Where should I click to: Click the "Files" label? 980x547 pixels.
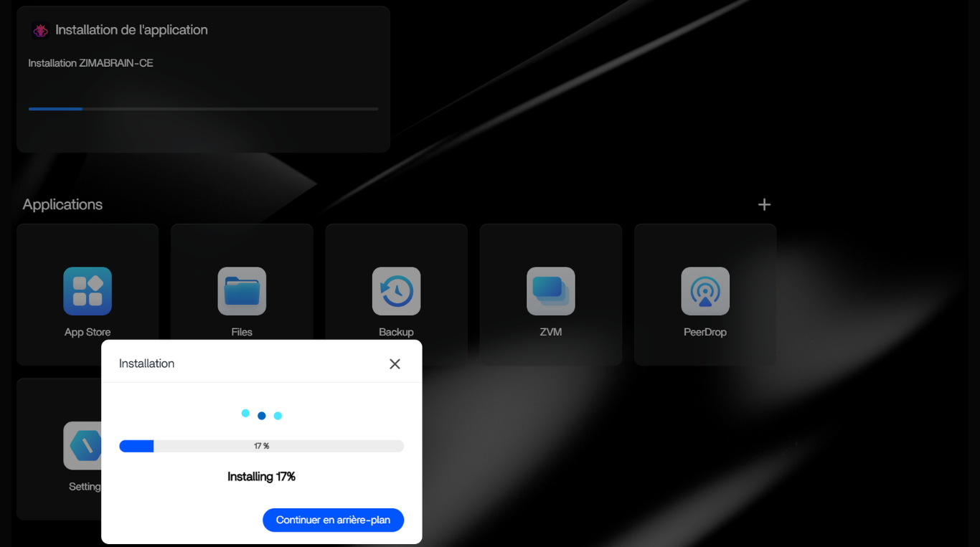click(242, 332)
